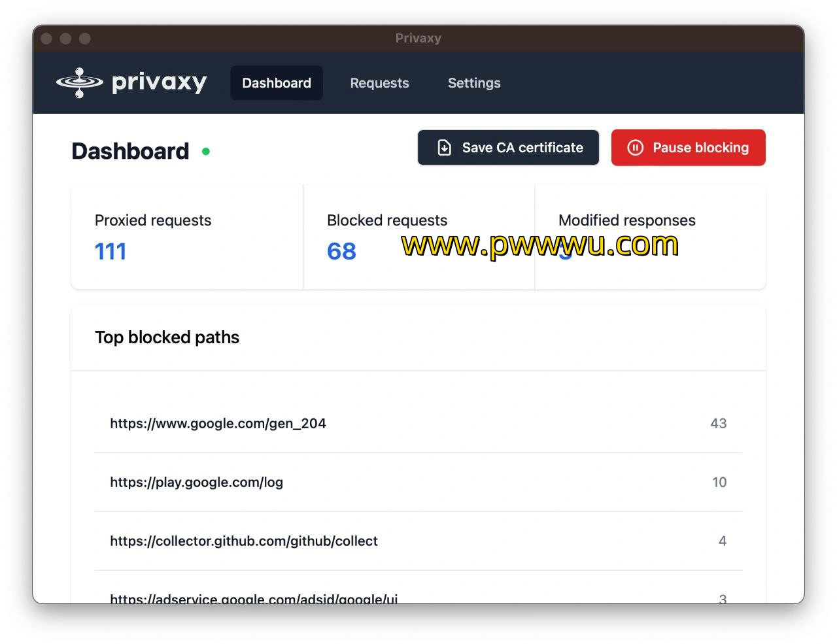Click the Save CA certificate button
This screenshot has width=837, height=644.
pos(508,148)
